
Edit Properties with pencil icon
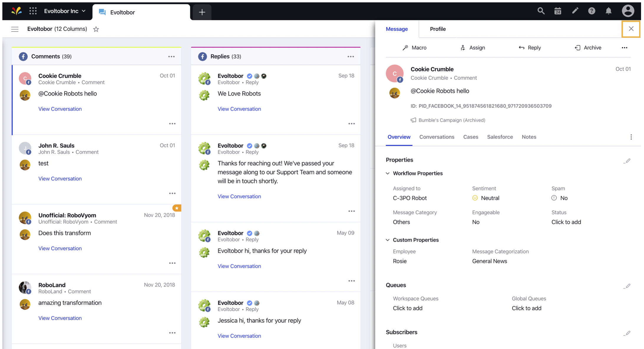click(x=627, y=161)
